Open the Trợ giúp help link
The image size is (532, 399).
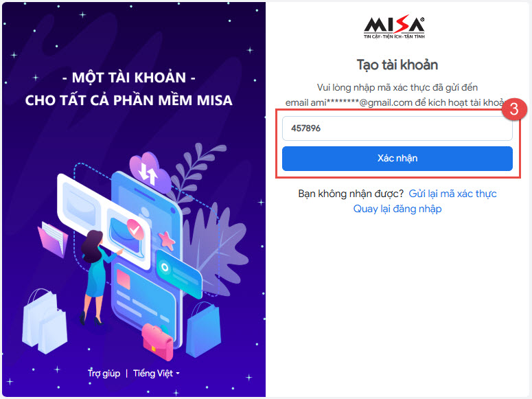[104, 373]
